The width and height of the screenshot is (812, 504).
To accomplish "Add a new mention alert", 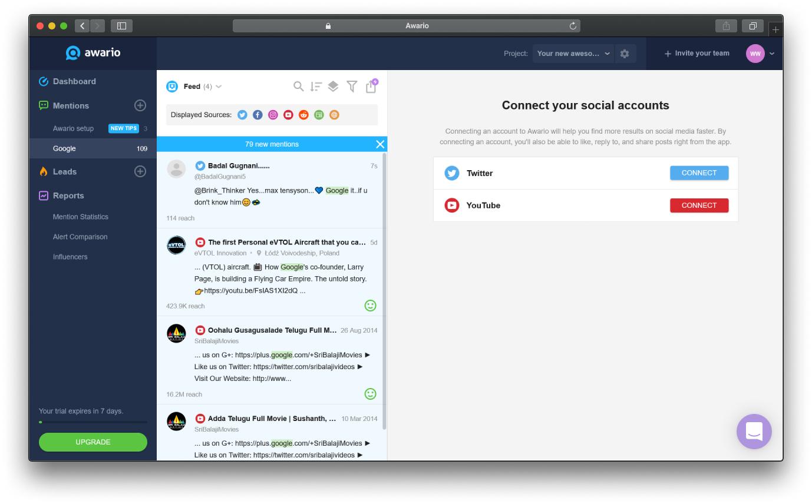I will click(140, 105).
